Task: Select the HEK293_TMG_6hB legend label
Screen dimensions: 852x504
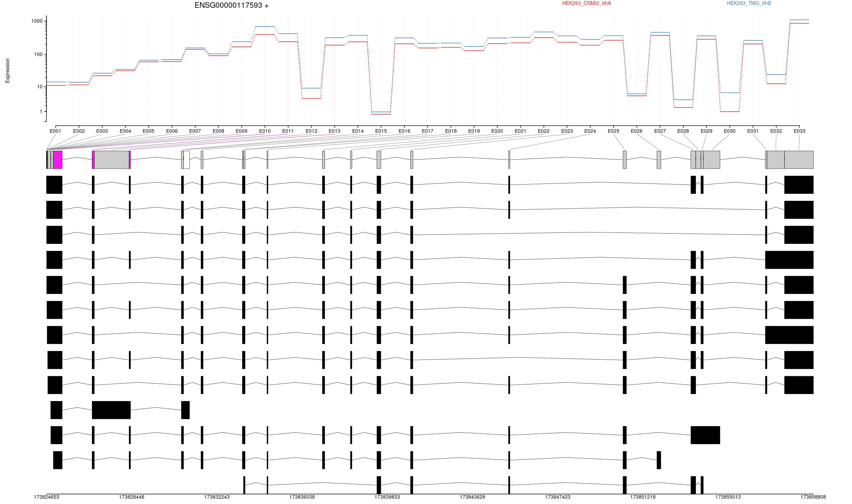Action: (x=749, y=3)
